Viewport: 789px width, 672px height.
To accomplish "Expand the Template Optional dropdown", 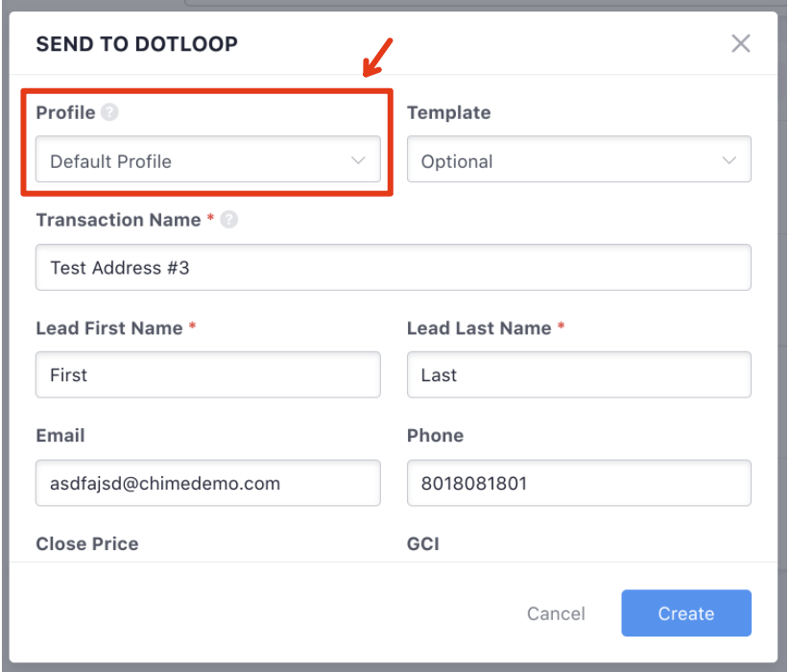I will tap(579, 159).
